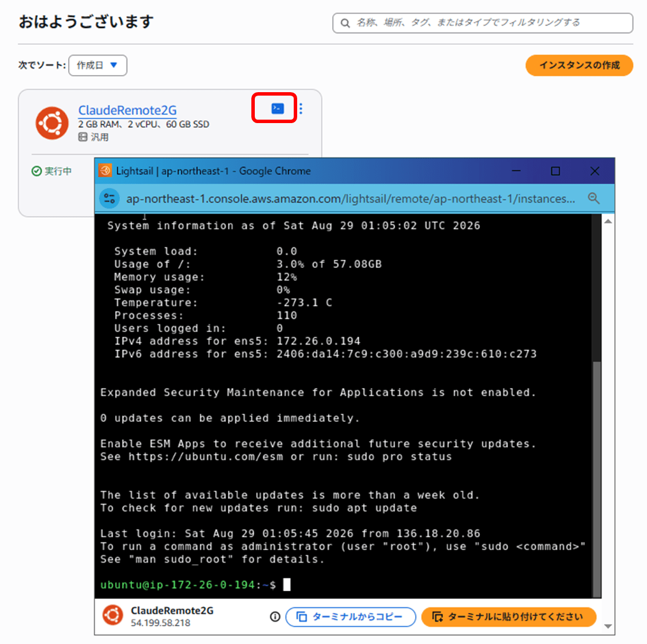
Task: Click the info icon beside copy button
Action: [x=275, y=617]
